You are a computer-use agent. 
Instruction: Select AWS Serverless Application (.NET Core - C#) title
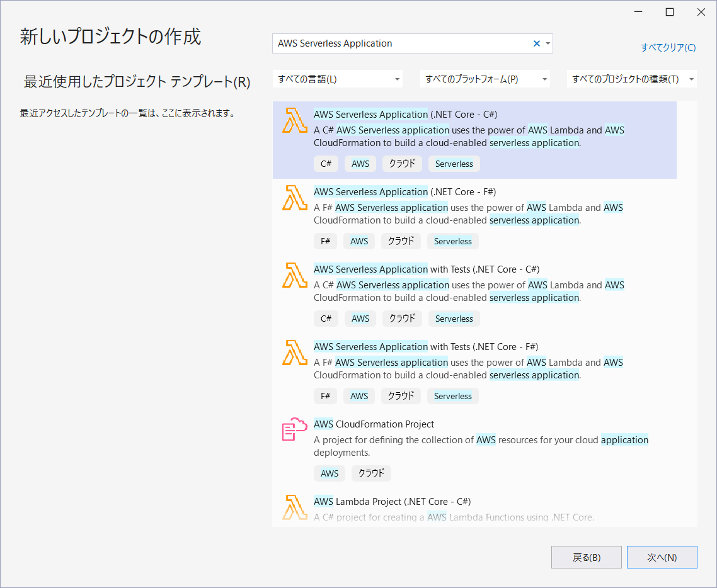pyautogui.click(x=405, y=114)
